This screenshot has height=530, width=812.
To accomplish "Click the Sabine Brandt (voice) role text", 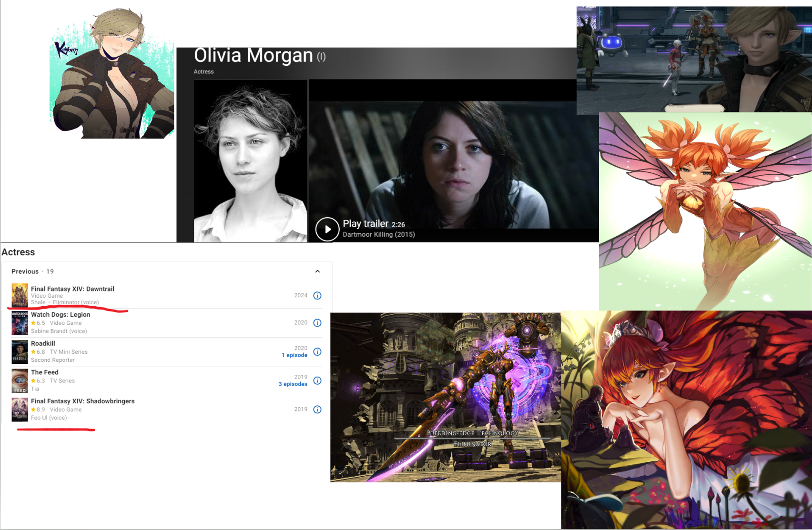I will 59,331.
